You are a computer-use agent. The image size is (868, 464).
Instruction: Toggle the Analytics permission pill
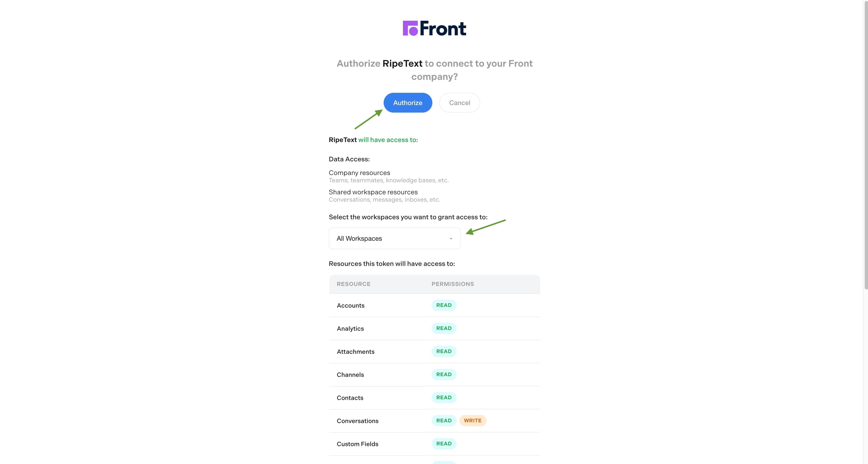coord(444,328)
